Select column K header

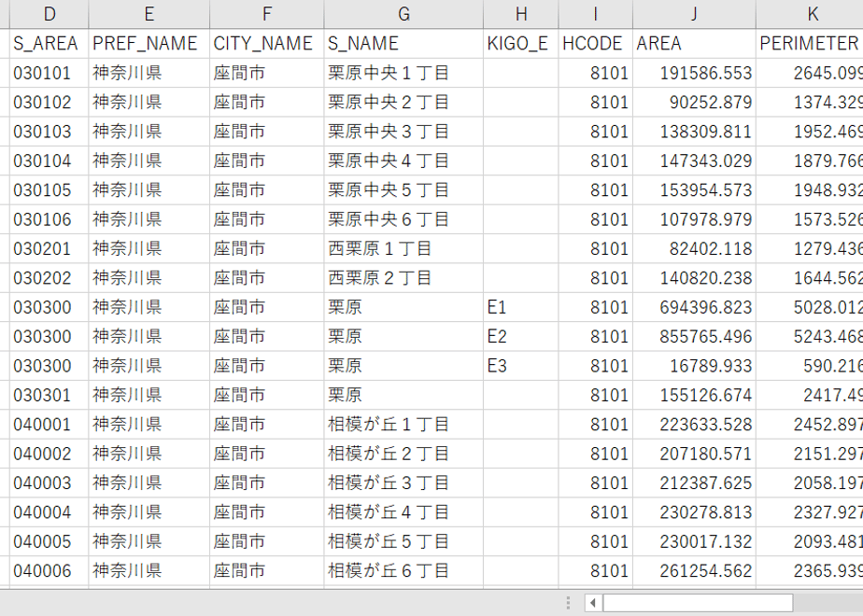point(810,14)
